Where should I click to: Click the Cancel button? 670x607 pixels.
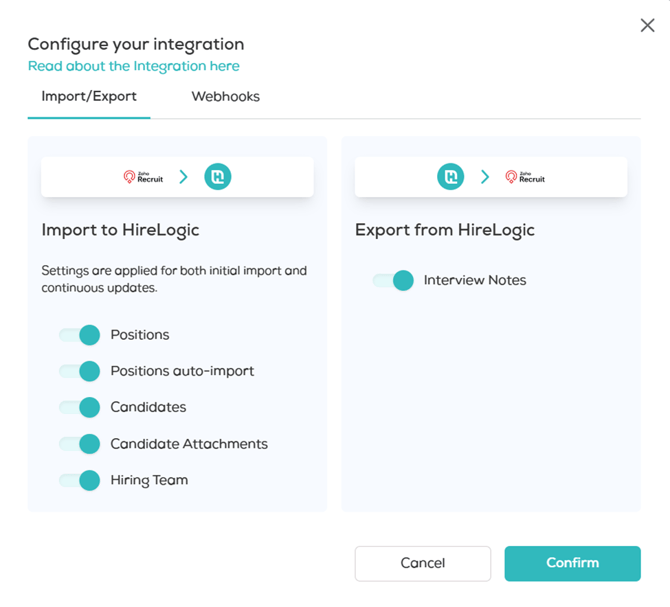click(422, 563)
